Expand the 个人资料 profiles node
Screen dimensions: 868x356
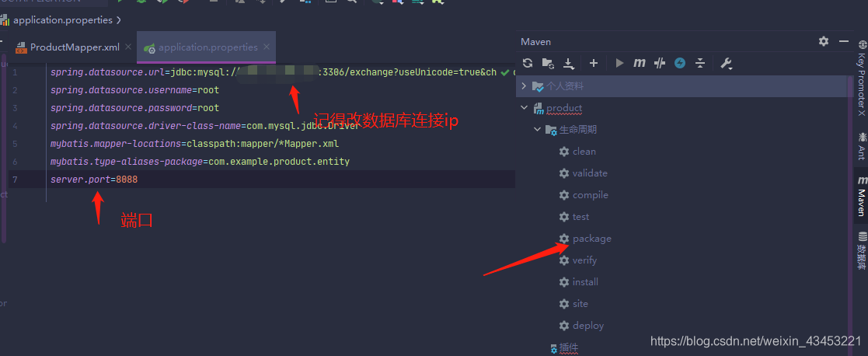tap(525, 86)
